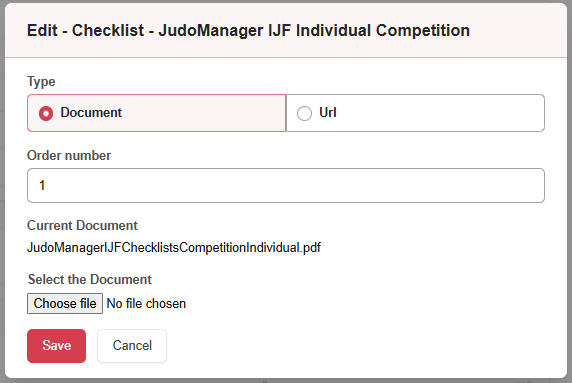
Task: Click the Type label
Action: 41,81
